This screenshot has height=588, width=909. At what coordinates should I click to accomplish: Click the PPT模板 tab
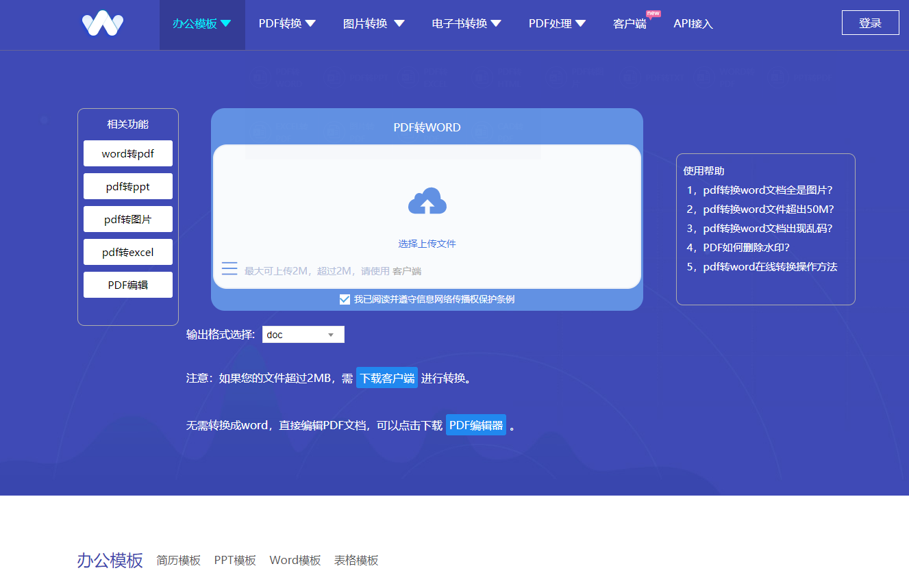point(235,561)
